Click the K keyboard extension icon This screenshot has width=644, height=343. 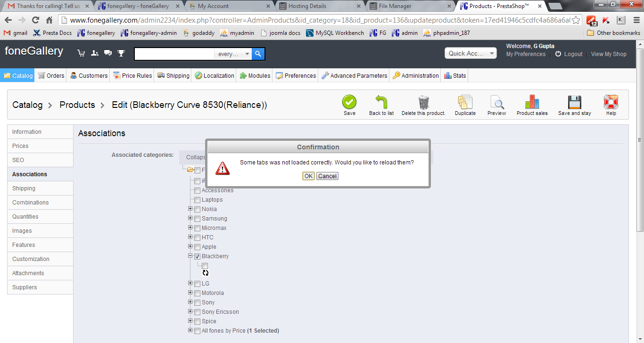coord(621,20)
